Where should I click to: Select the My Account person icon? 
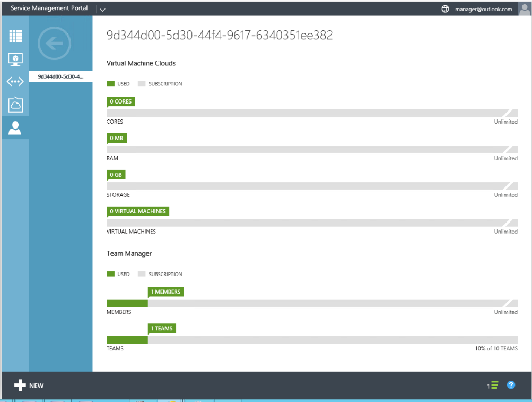pyautogui.click(x=15, y=128)
